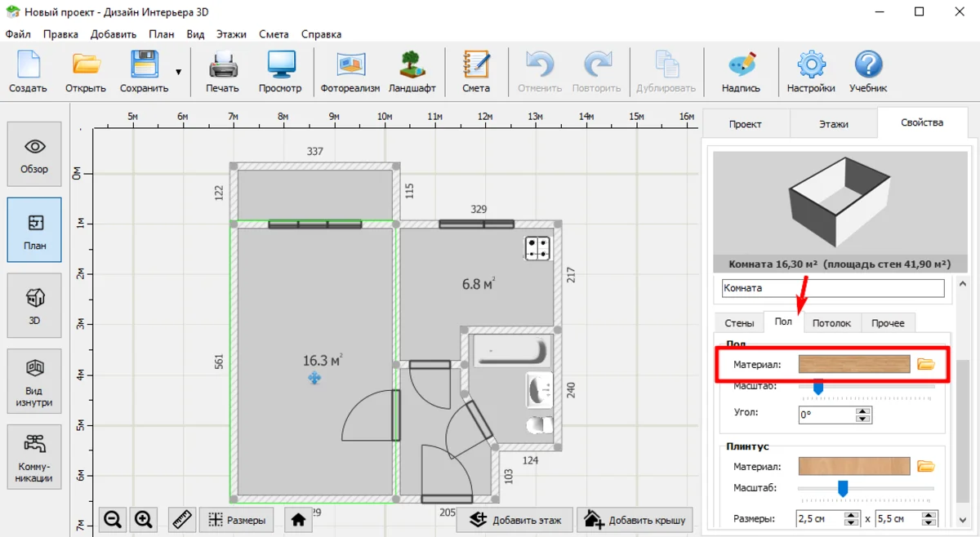Open the Вид menu
The width and height of the screenshot is (980, 537).
[195, 34]
